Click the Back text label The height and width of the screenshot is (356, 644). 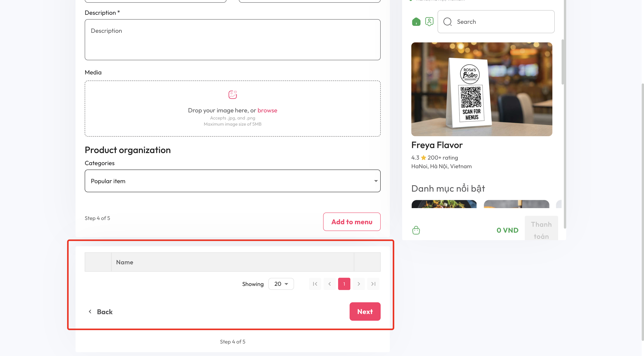pos(105,312)
